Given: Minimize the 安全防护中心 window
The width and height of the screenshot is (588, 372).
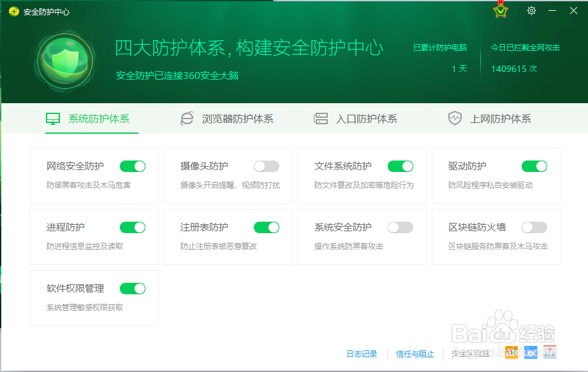Looking at the screenshot, I should pyautogui.click(x=552, y=11).
